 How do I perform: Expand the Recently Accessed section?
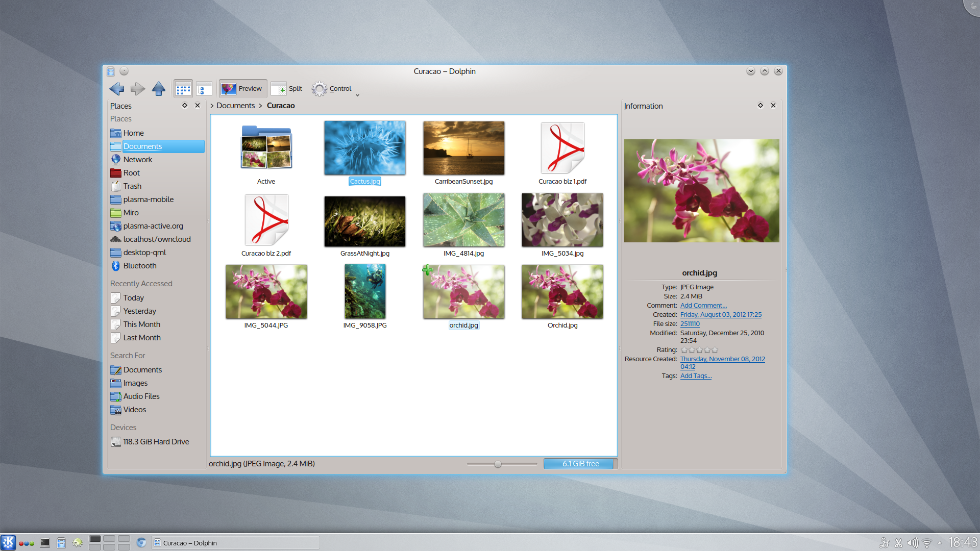click(x=141, y=283)
